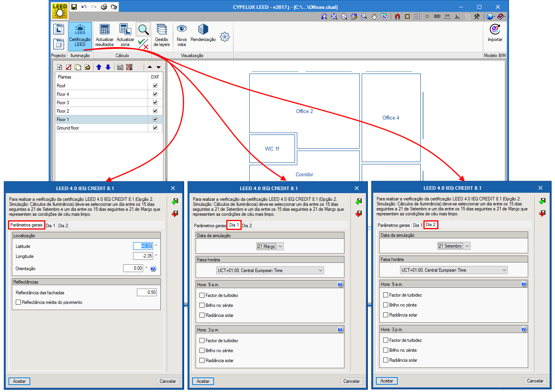Click the Orientação value field
Image resolution: width=555 pixels, height=392 pixels.
[133, 268]
